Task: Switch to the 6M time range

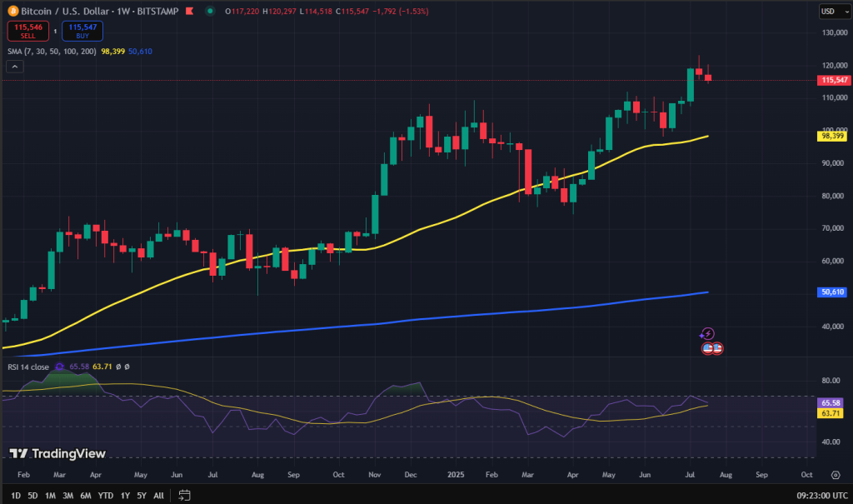Action: click(x=86, y=495)
